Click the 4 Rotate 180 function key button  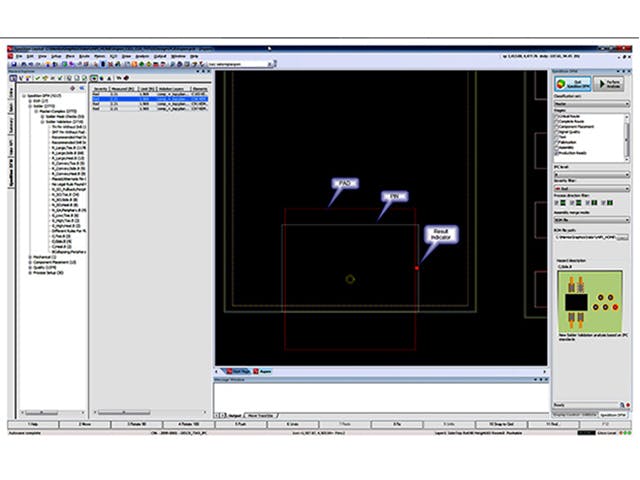(189, 424)
